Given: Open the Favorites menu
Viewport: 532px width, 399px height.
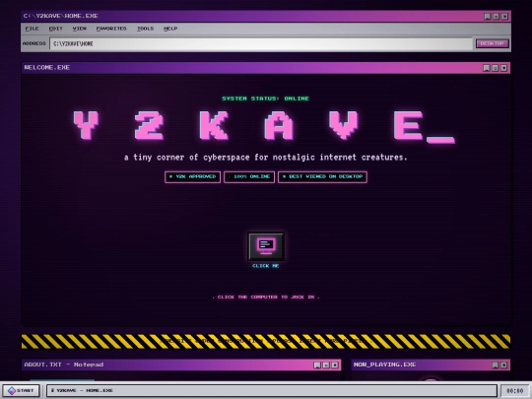Looking at the screenshot, I should point(111,29).
